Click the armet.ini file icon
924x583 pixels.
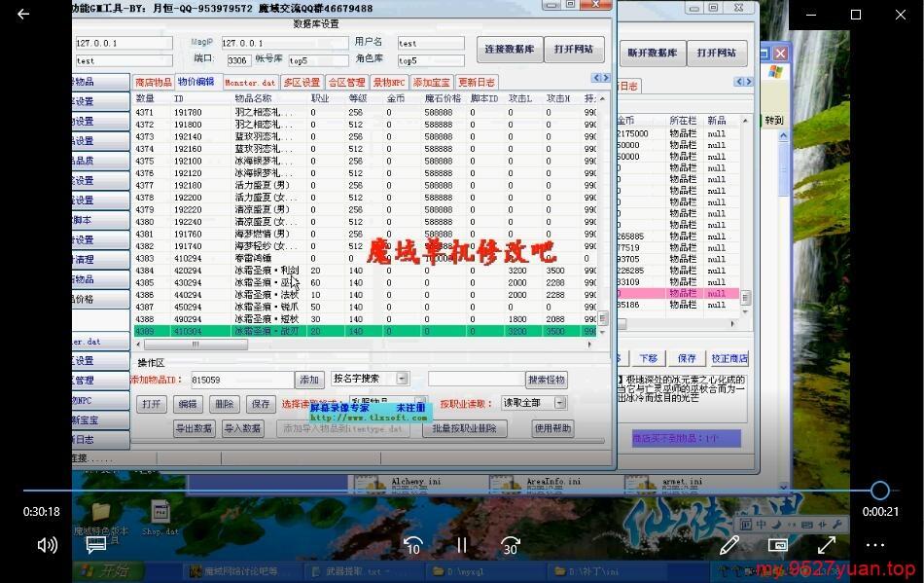click(x=641, y=485)
